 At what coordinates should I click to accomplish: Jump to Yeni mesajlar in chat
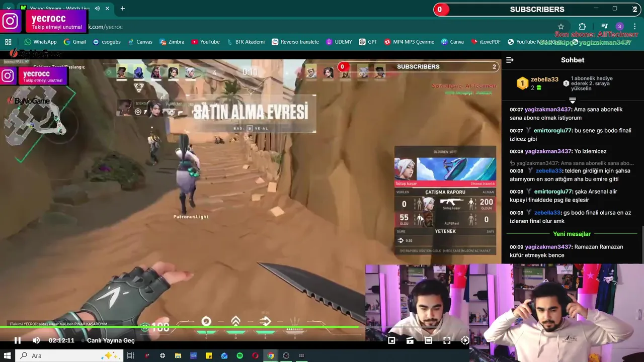(572, 234)
